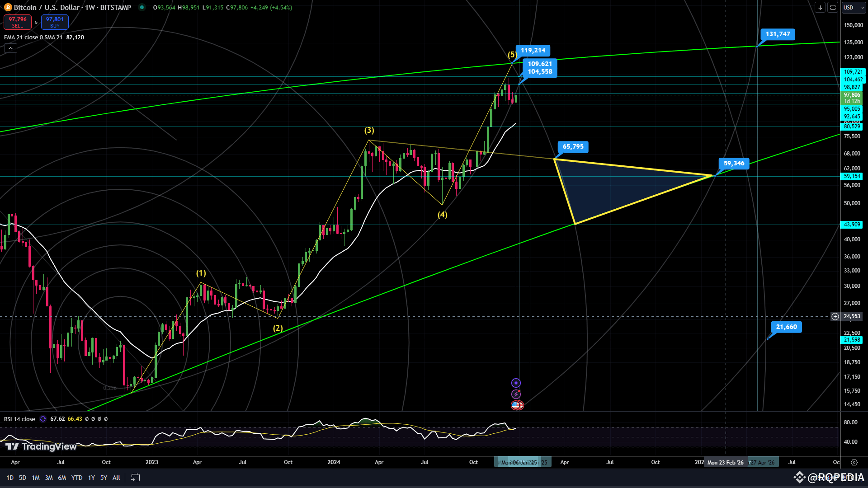This screenshot has width=868, height=488.
Task: Select the 1D time range
Action: tap(10, 478)
